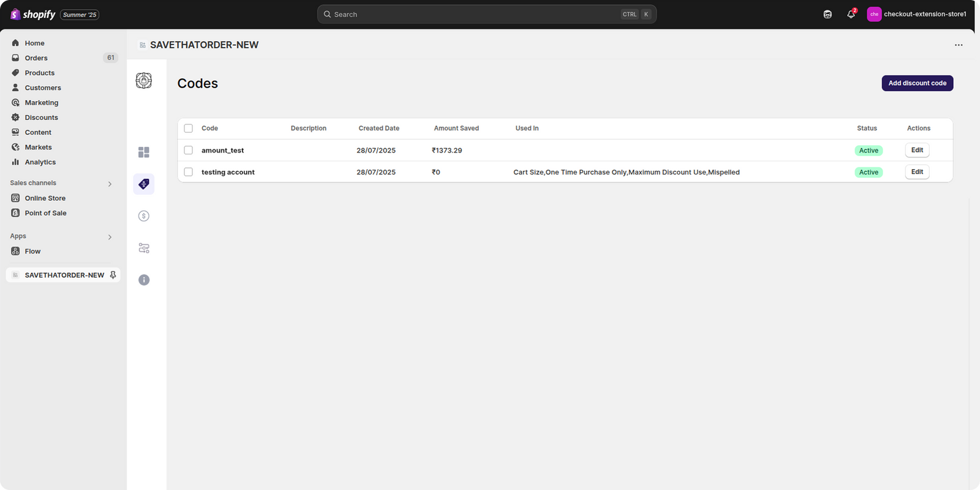Click the Add discount code button
980x490 pixels.
click(917, 83)
